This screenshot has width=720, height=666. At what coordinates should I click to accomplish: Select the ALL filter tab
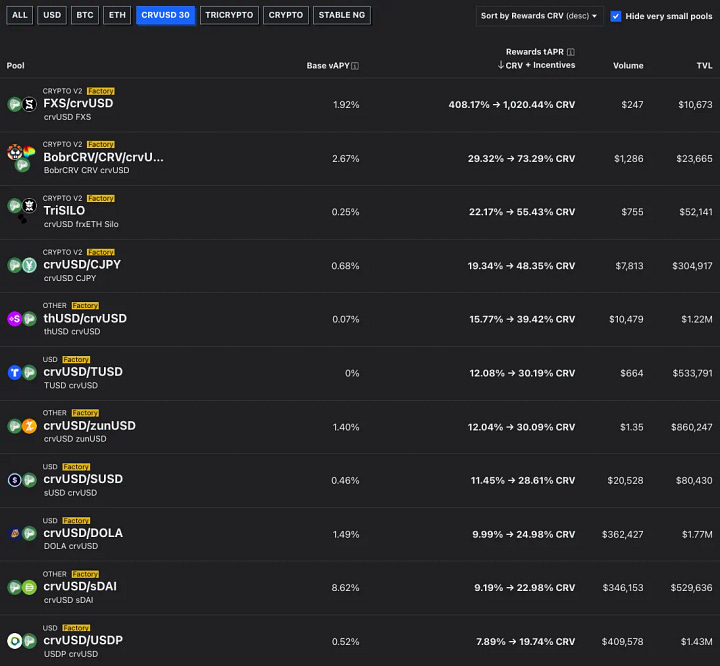pyautogui.click(x=19, y=15)
